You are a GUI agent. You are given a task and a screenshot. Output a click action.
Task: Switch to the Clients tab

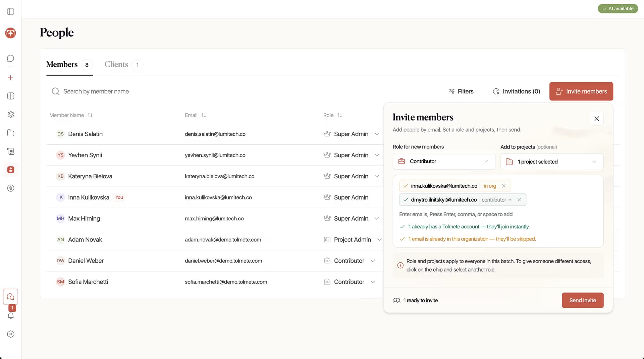[123, 64]
